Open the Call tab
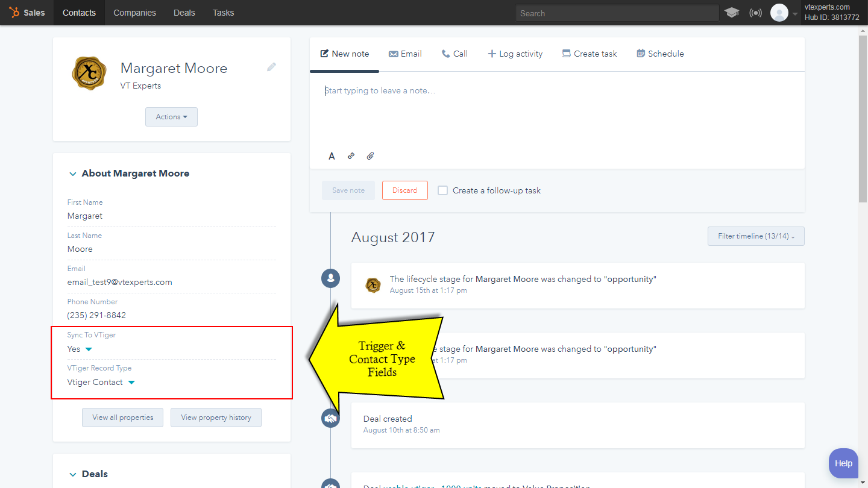 [x=454, y=54]
